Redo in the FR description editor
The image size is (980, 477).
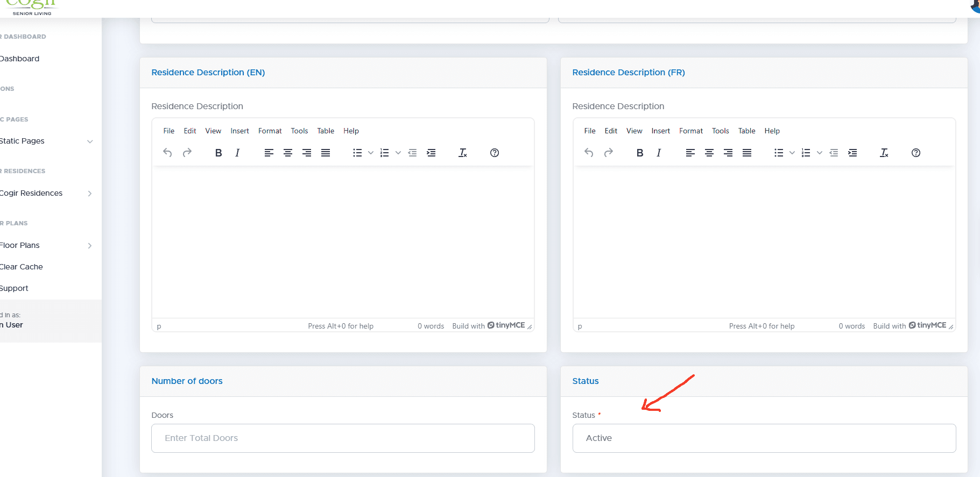609,153
